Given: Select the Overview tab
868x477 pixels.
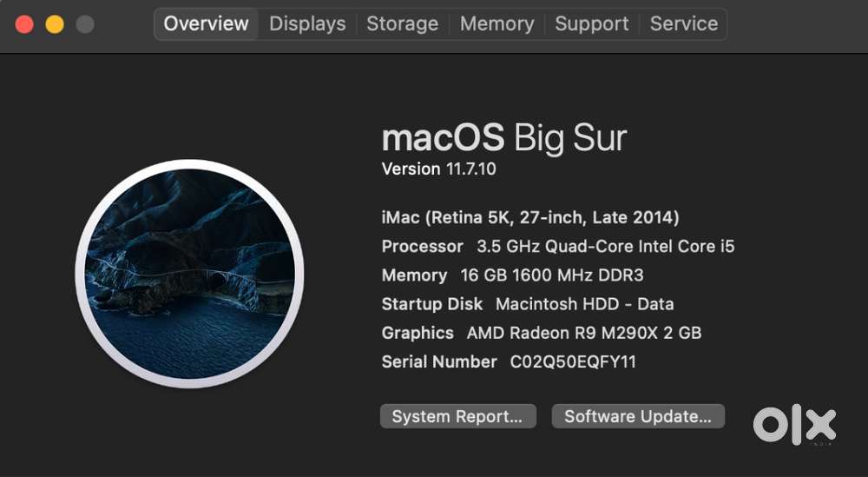Looking at the screenshot, I should point(207,24).
